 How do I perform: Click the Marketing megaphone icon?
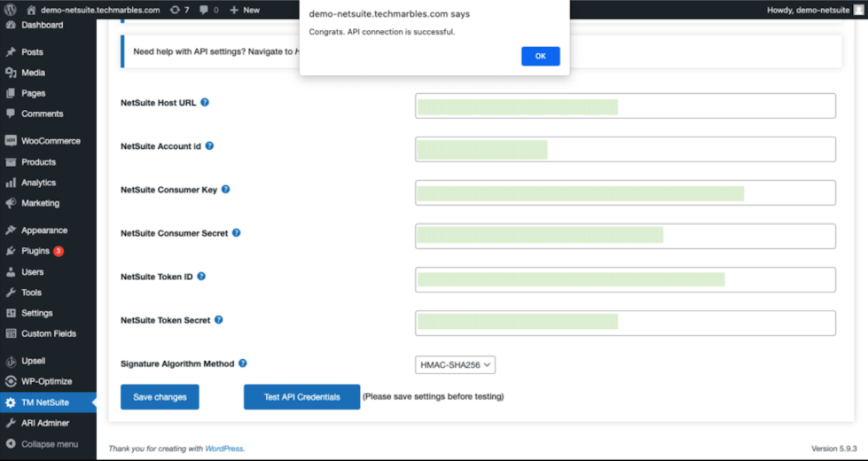click(11, 203)
